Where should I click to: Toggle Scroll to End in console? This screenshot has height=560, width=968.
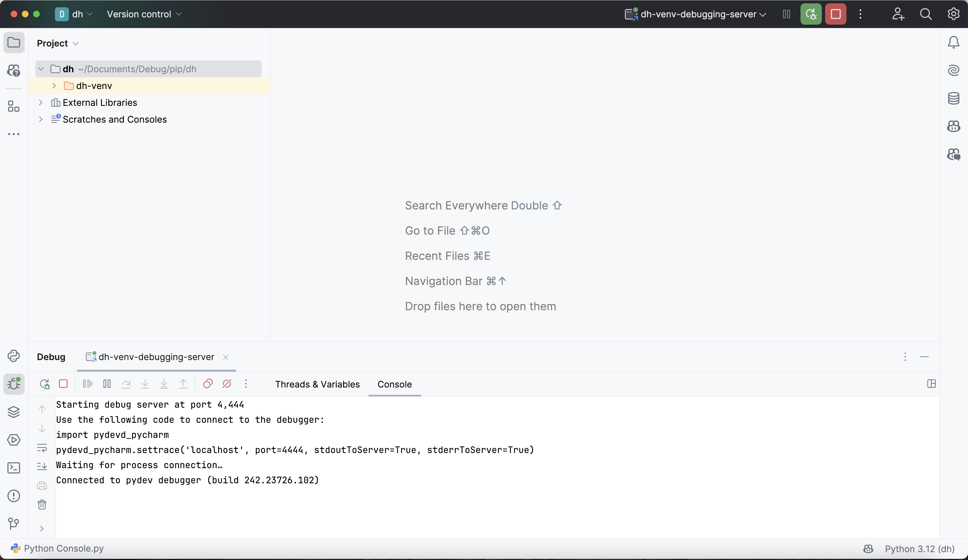pyautogui.click(x=42, y=466)
